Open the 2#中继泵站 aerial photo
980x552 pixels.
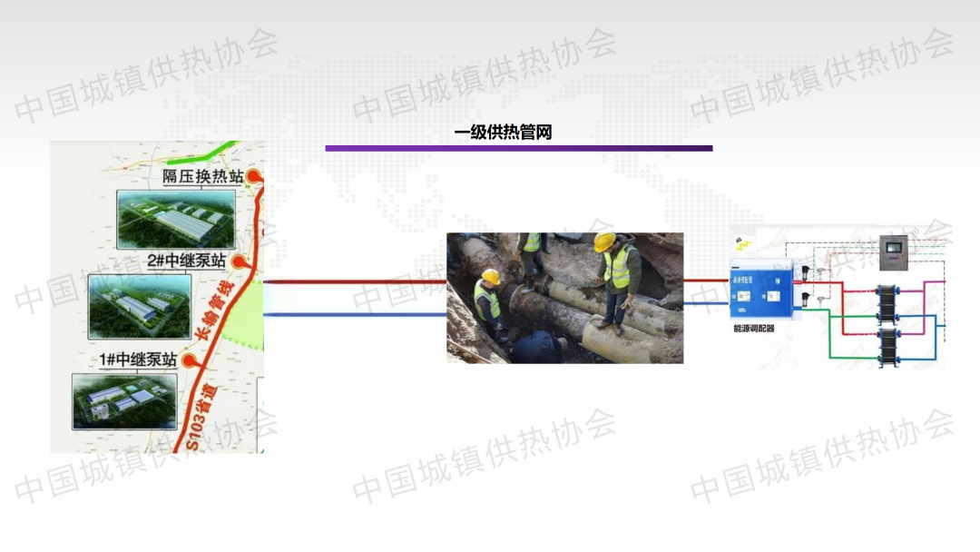[139, 306]
